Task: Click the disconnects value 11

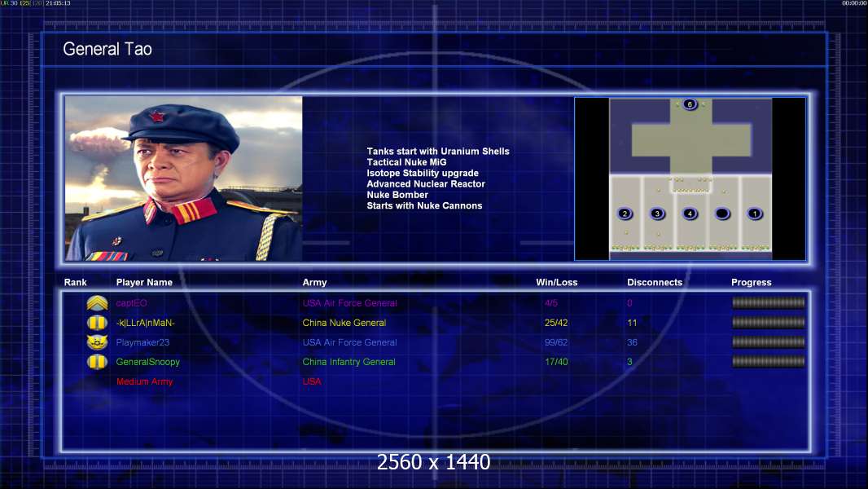Action: tap(632, 323)
